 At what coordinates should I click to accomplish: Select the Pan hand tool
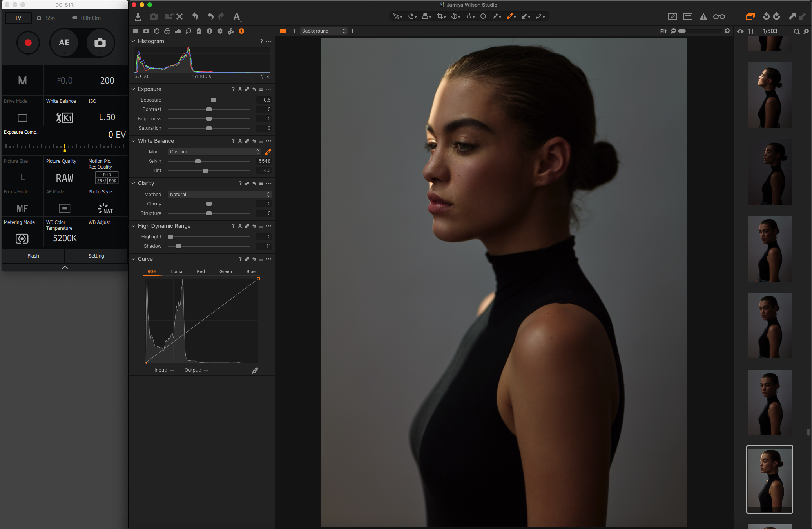[x=411, y=16]
